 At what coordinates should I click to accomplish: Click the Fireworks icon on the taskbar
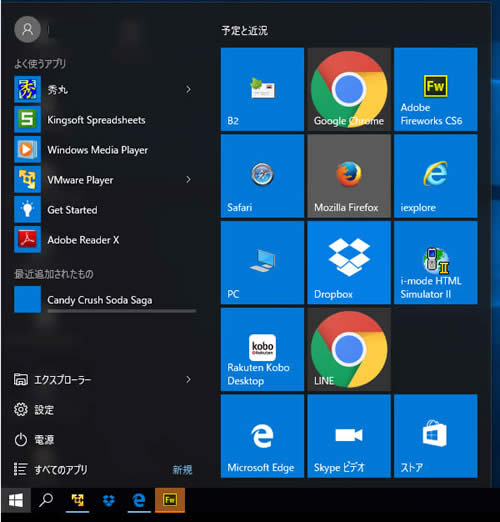[170, 500]
